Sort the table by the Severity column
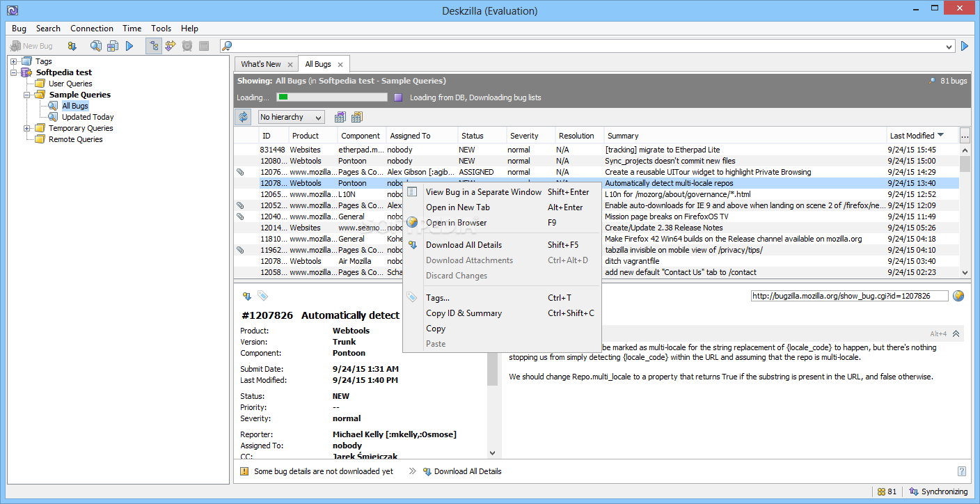 (530, 136)
